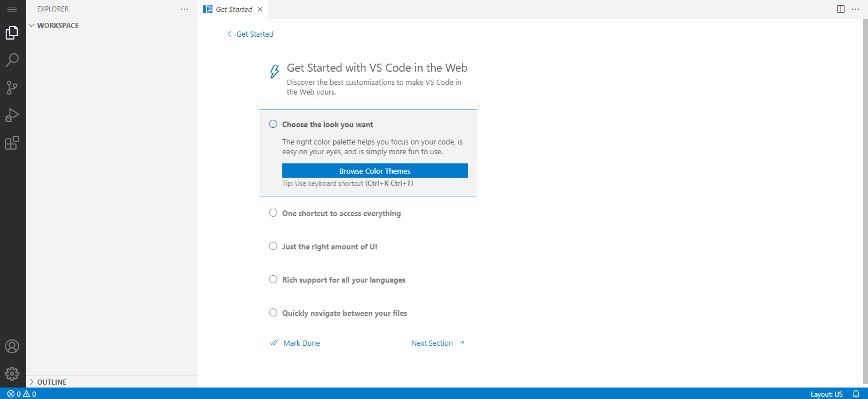
Task: Open the Manage gear icon
Action: 12,374
